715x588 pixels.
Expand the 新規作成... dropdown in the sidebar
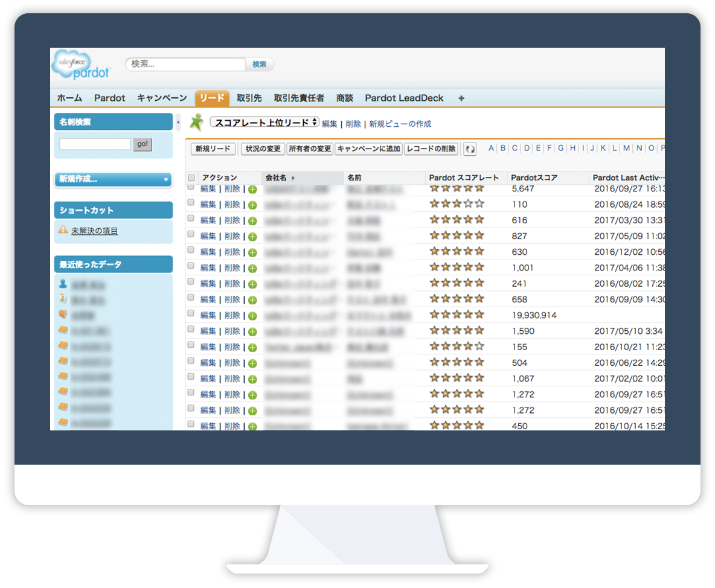click(113, 179)
